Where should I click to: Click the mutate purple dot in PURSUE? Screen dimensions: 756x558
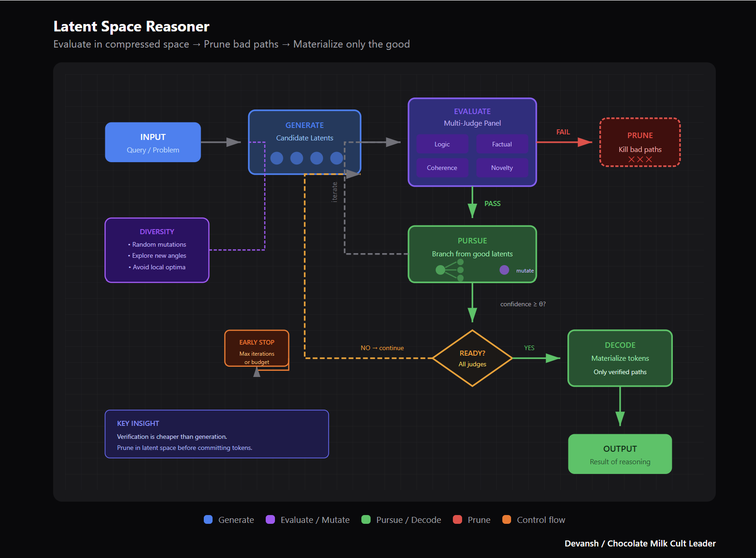coord(504,270)
